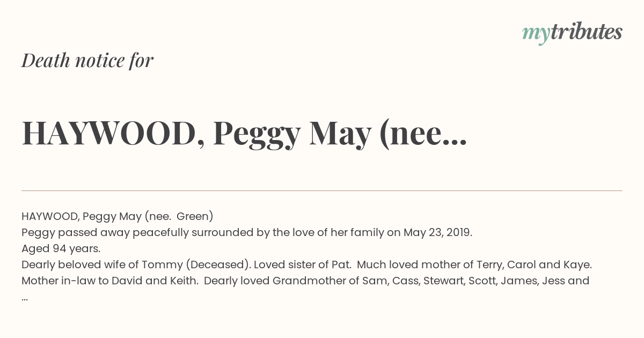Click the 'HAYWOOD, Peggy May (nee. Green)' line
Viewport: 644px width, 338px height.
tap(118, 216)
